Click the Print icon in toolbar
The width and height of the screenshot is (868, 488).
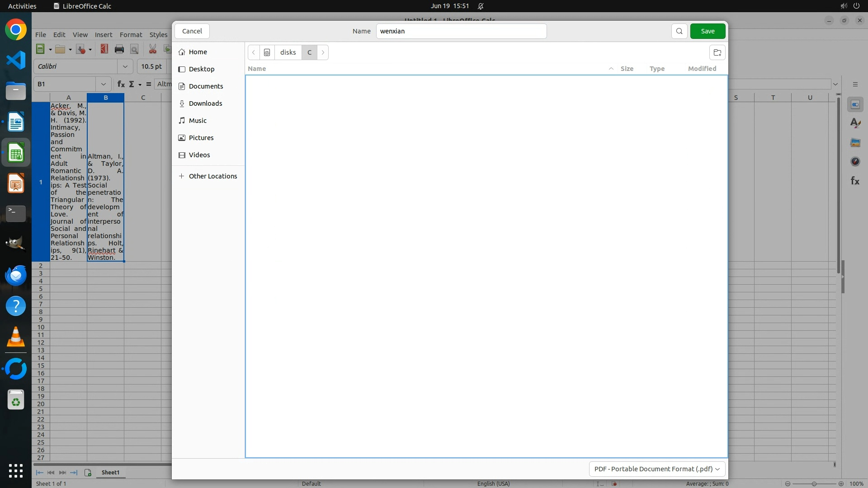[x=119, y=49]
